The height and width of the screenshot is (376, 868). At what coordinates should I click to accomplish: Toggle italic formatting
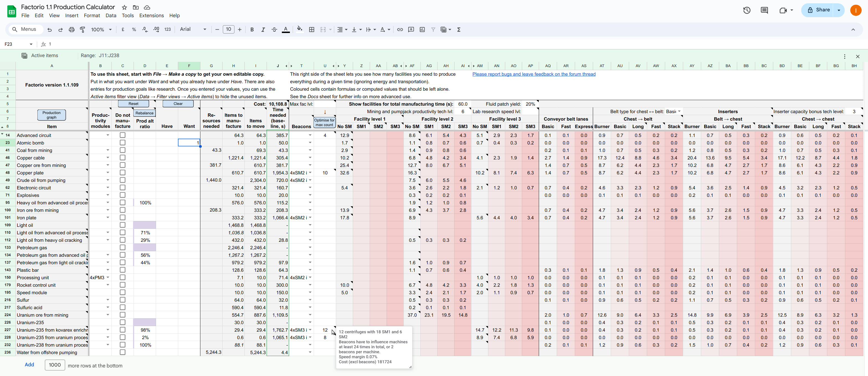click(x=263, y=30)
